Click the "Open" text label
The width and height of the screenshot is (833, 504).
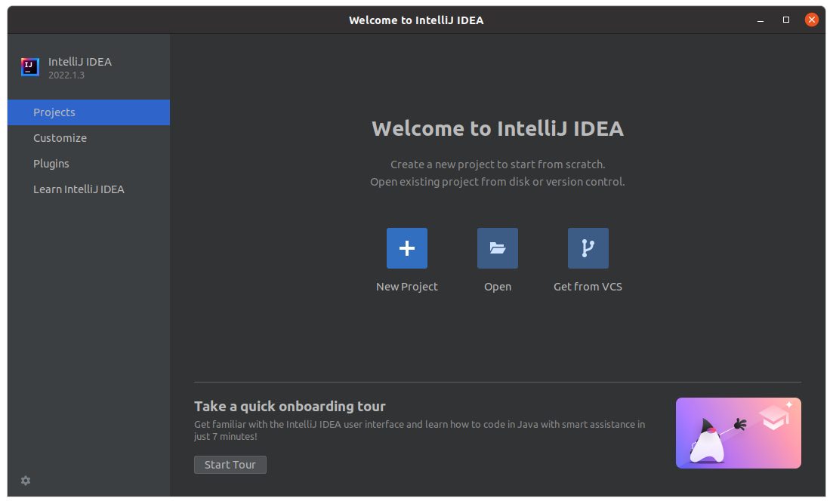497,287
